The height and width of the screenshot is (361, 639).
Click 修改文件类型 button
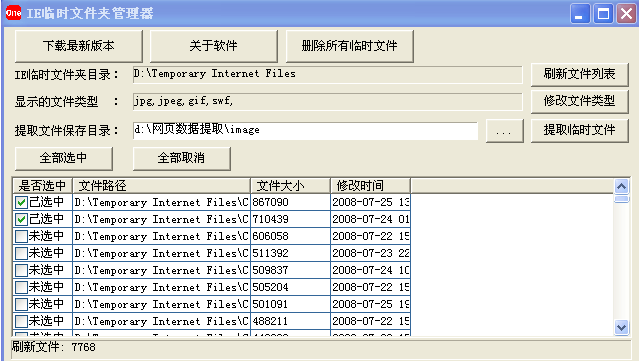(579, 101)
